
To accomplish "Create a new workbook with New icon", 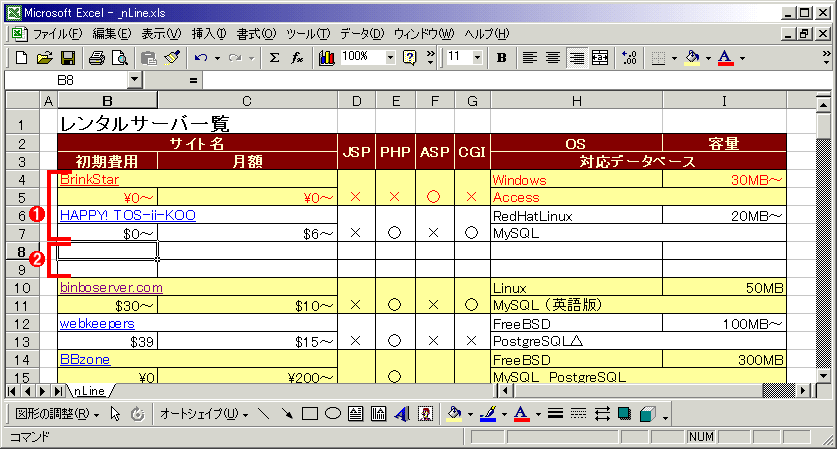I will [x=21, y=58].
